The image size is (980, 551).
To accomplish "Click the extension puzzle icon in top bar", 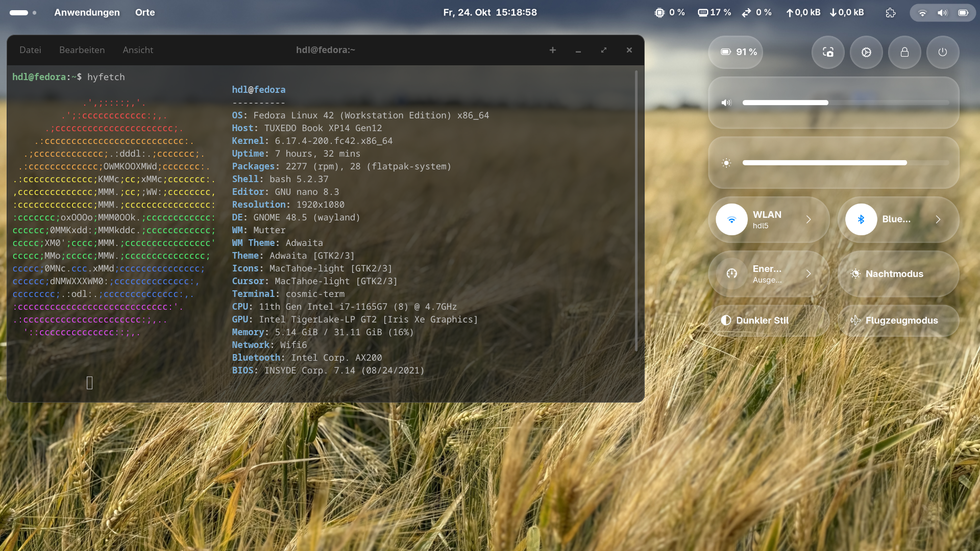I will (891, 13).
